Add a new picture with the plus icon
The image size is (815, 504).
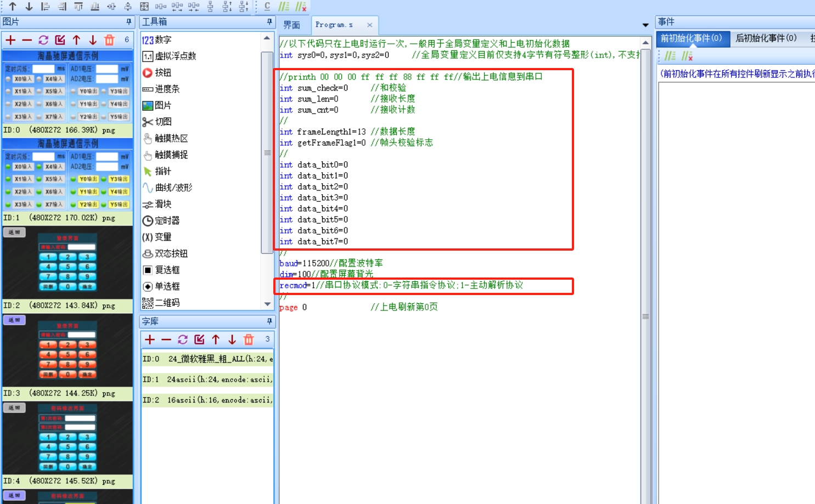pyautogui.click(x=10, y=40)
